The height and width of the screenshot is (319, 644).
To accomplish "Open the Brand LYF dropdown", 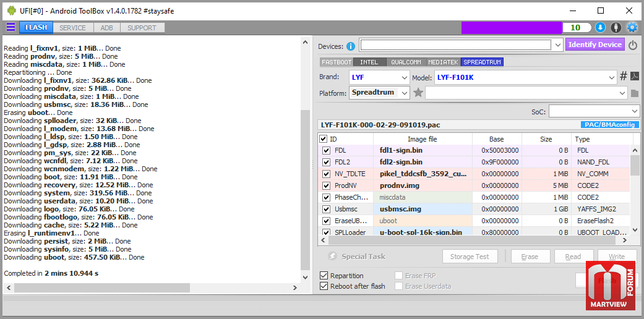I will pyautogui.click(x=404, y=77).
